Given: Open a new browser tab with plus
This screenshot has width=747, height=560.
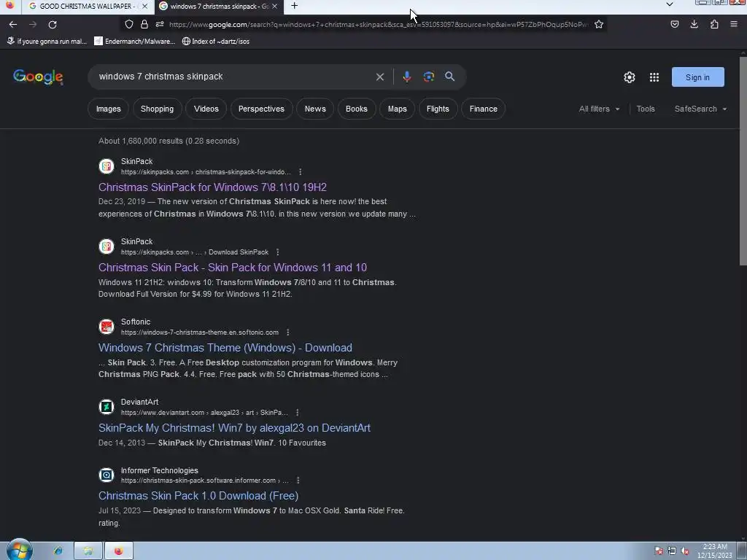Looking at the screenshot, I should click(295, 6).
